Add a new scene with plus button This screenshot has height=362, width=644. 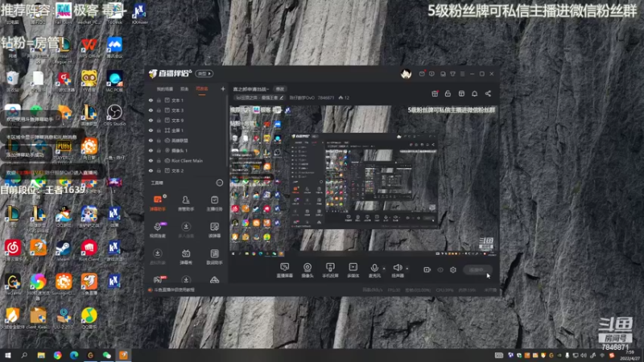(223, 88)
